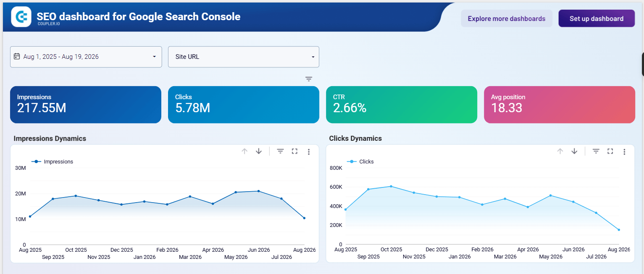Select the Clicks 5.78M scorecard
This screenshot has width=644, height=274.
point(244,105)
